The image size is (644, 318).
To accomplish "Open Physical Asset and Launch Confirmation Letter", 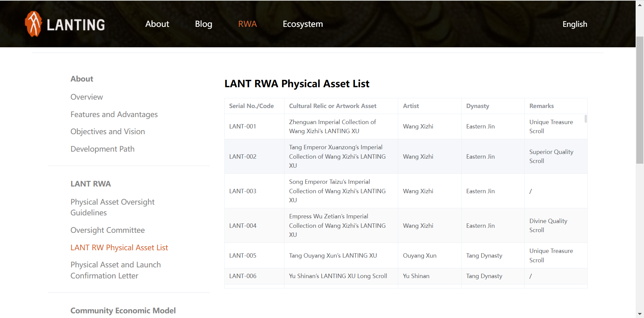I will point(115,270).
